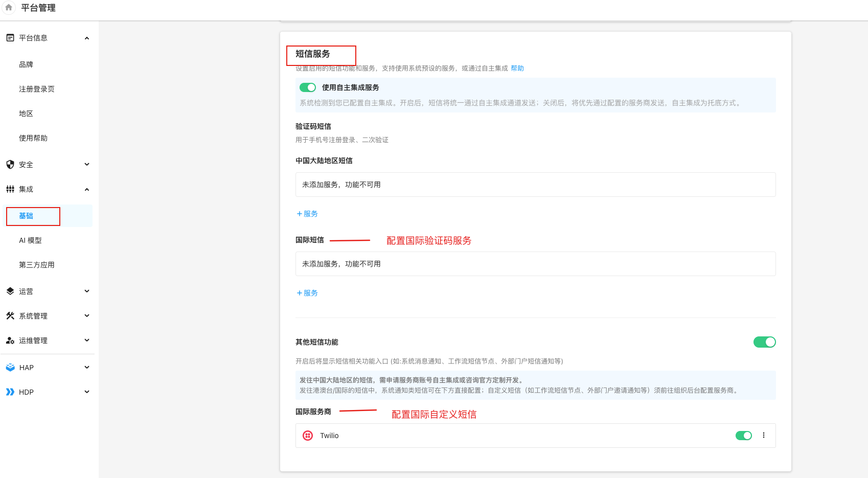The height and width of the screenshot is (478, 868).
Task: Click the HAP logo icon
Action: pyautogui.click(x=10, y=368)
